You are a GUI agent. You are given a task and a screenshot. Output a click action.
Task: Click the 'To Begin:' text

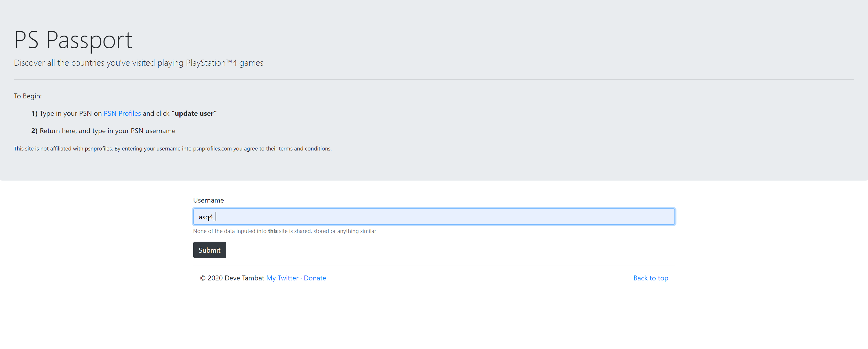(27, 96)
